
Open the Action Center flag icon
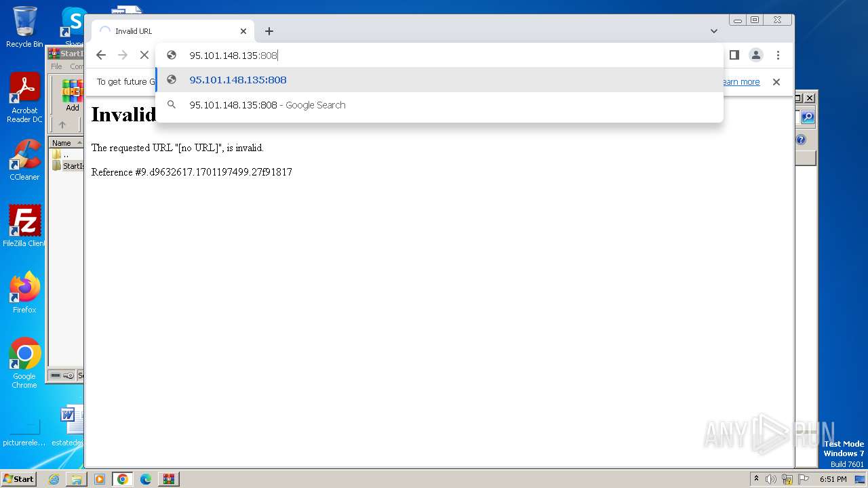[804, 479]
